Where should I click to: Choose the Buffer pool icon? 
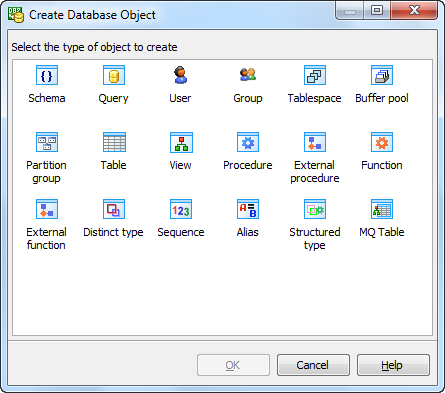coord(382,75)
